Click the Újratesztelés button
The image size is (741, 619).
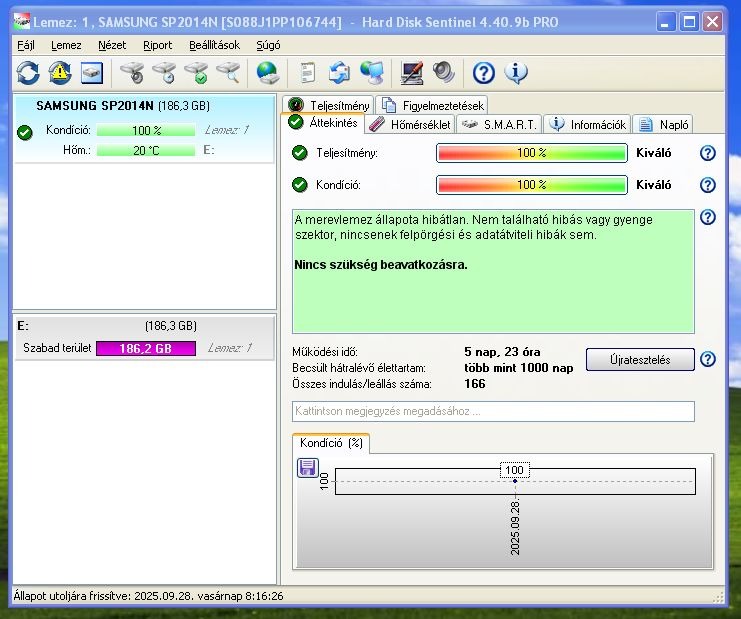click(640, 360)
